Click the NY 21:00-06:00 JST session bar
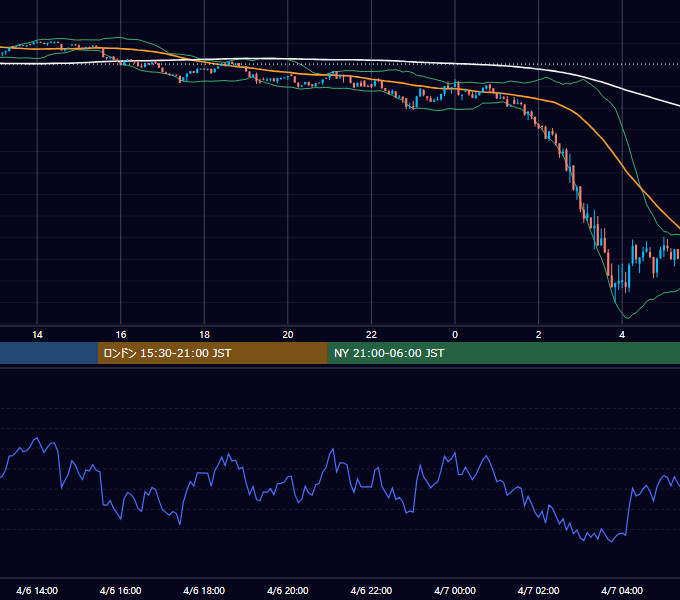 [503, 353]
